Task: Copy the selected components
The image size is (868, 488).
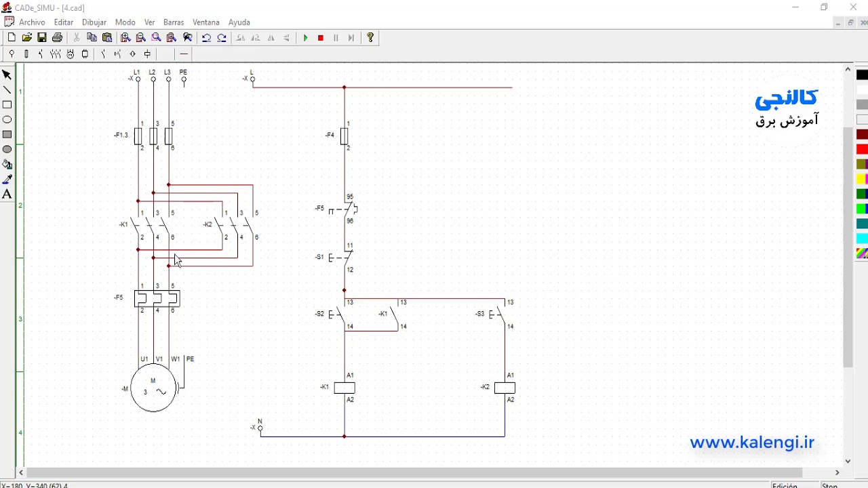Action: click(x=92, y=38)
